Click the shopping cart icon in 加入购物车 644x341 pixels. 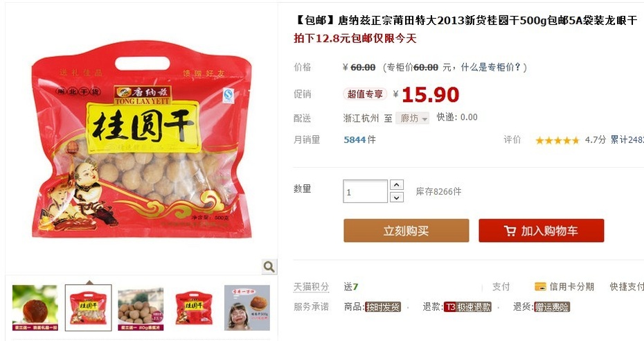click(510, 231)
